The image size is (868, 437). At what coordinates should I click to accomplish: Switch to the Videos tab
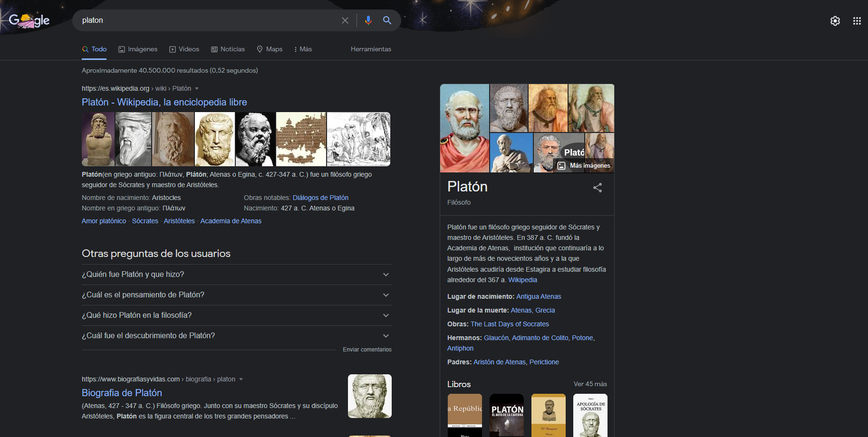click(184, 49)
